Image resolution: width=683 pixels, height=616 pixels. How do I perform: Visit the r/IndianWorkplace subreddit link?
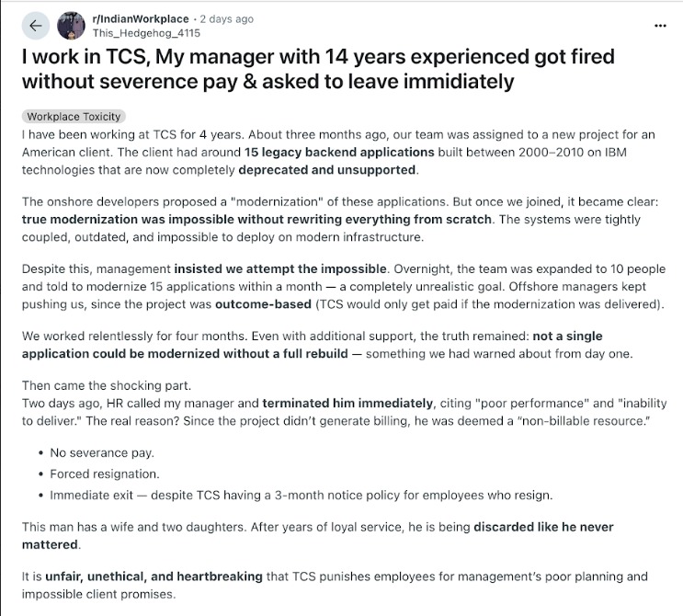[141, 18]
